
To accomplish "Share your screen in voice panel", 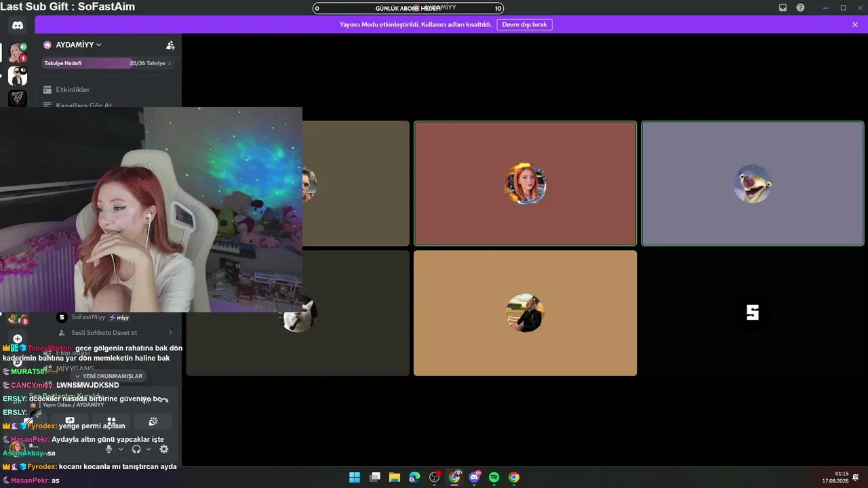I will (x=70, y=421).
